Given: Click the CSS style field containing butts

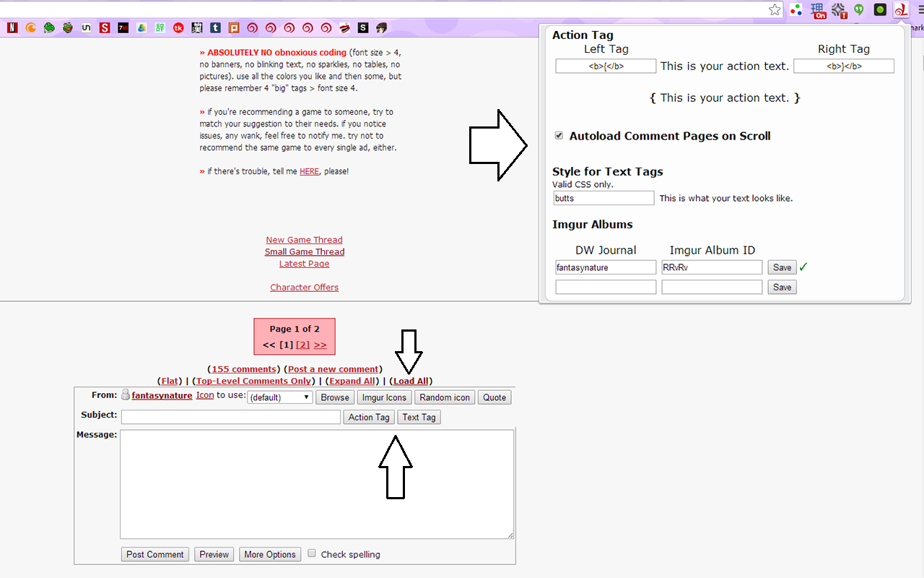Looking at the screenshot, I should (x=604, y=198).
